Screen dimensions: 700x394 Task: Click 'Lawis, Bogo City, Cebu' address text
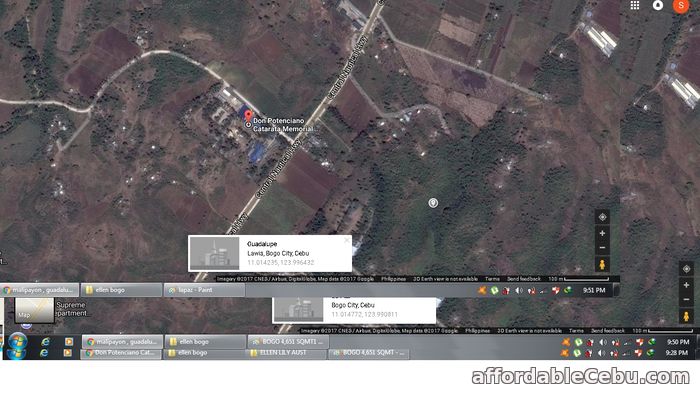coord(278,253)
